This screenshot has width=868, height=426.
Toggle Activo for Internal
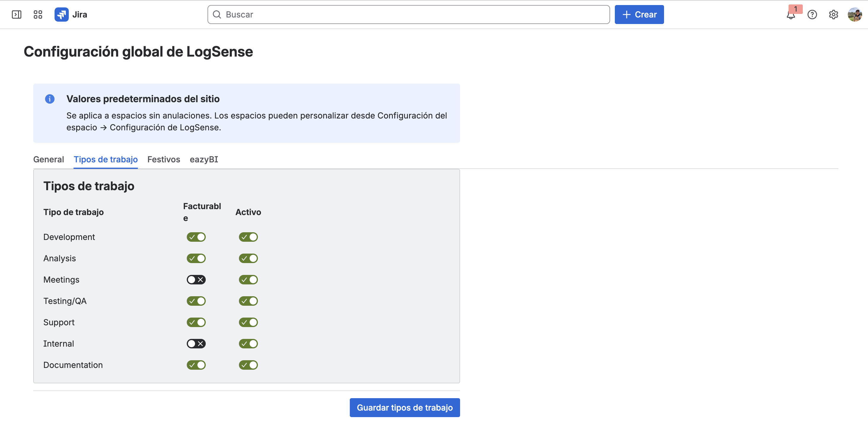[x=248, y=344]
